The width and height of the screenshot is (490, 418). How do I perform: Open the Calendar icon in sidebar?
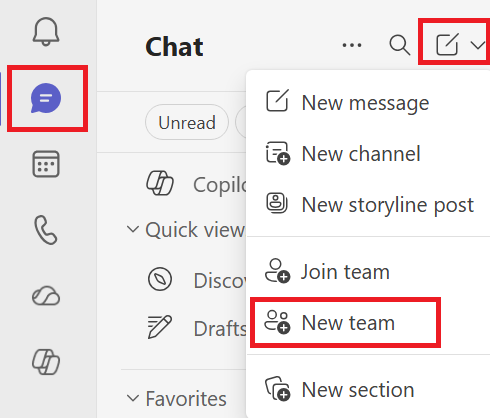click(x=46, y=164)
